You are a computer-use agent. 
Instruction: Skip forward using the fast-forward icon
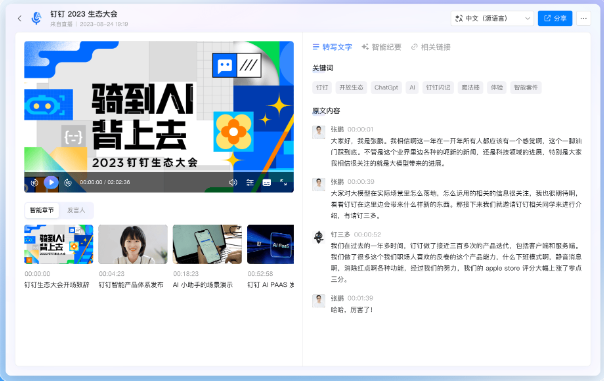[x=68, y=183]
